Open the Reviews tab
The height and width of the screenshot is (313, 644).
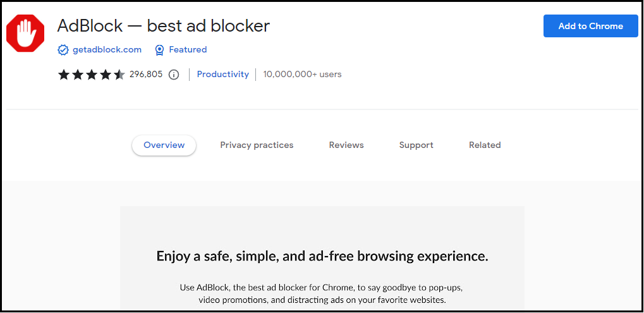point(346,145)
